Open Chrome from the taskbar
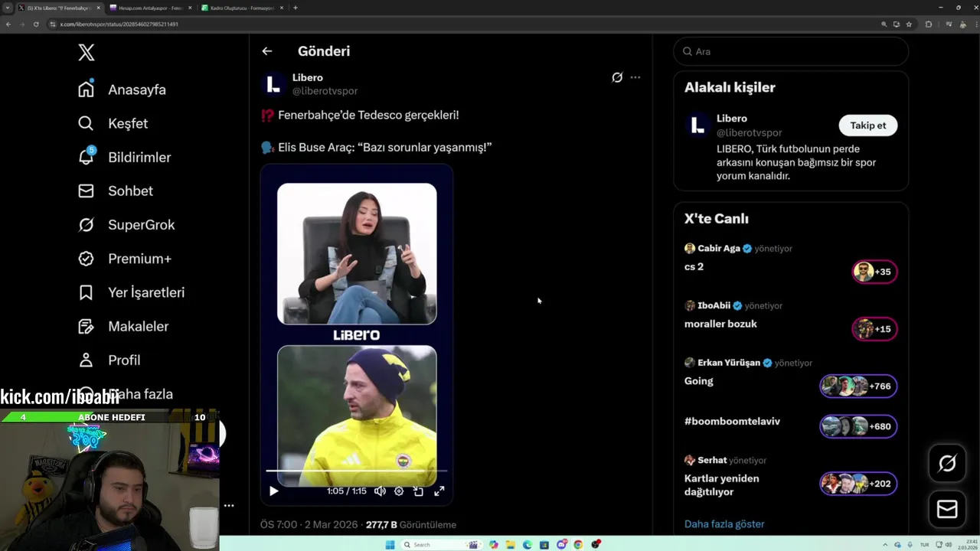Image resolution: width=980 pixels, height=551 pixels. [x=579, y=545]
